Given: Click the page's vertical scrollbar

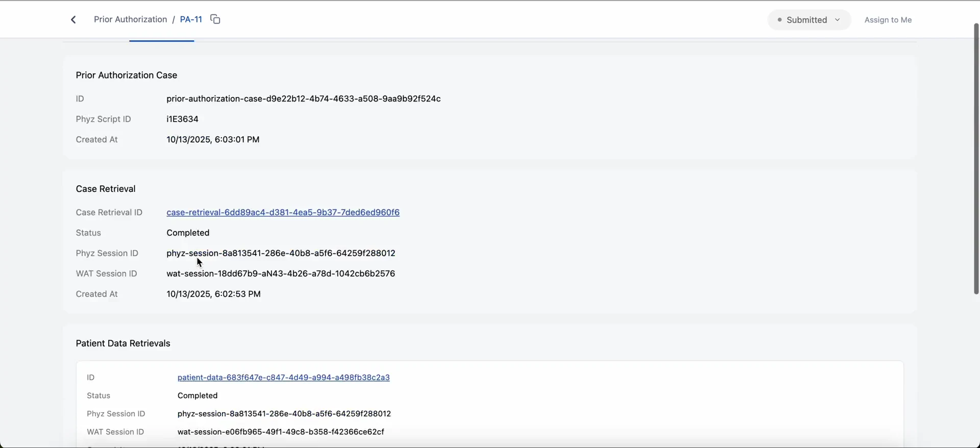Looking at the screenshot, I should click(x=976, y=158).
